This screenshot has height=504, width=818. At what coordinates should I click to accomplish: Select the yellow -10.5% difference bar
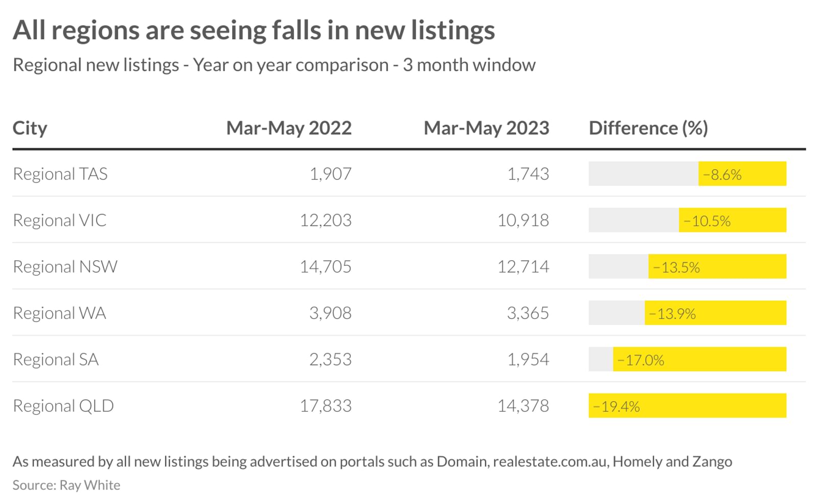tap(732, 220)
